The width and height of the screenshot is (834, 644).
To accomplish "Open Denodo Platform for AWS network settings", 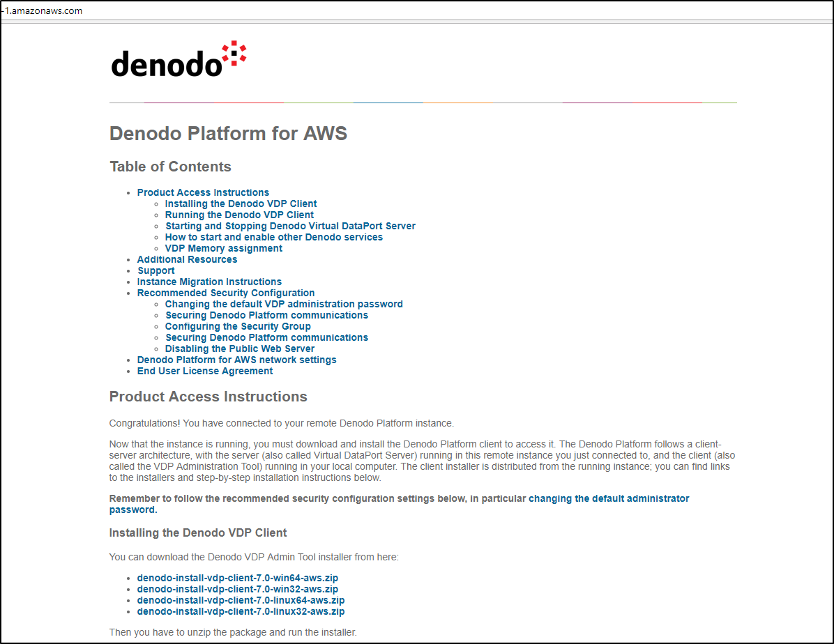I will click(236, 360).
